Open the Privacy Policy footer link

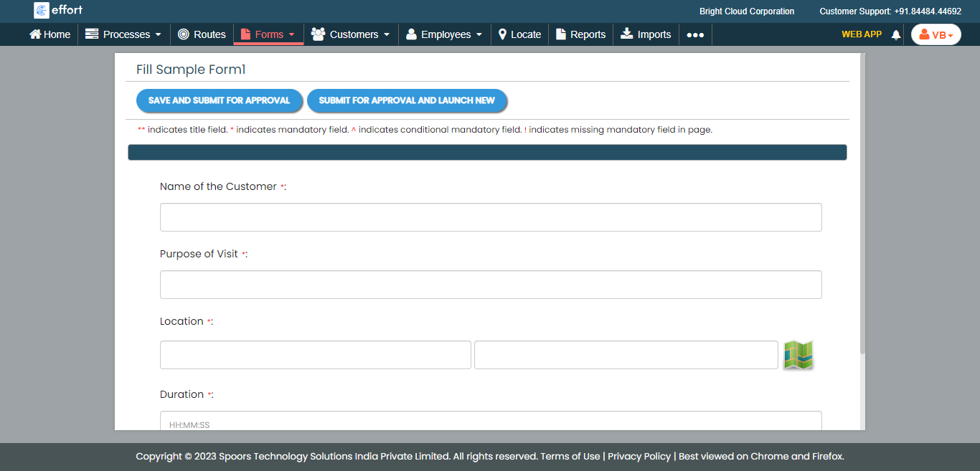tap(639, 456)
